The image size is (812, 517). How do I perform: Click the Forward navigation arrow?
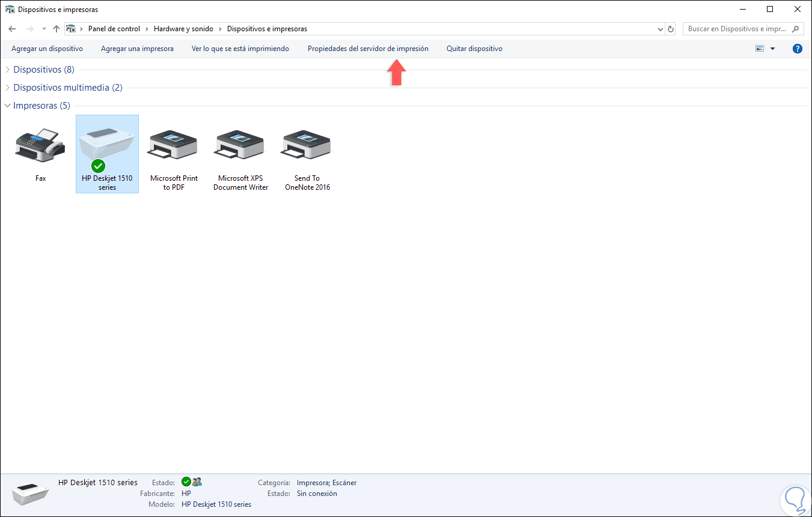(29, 29)
